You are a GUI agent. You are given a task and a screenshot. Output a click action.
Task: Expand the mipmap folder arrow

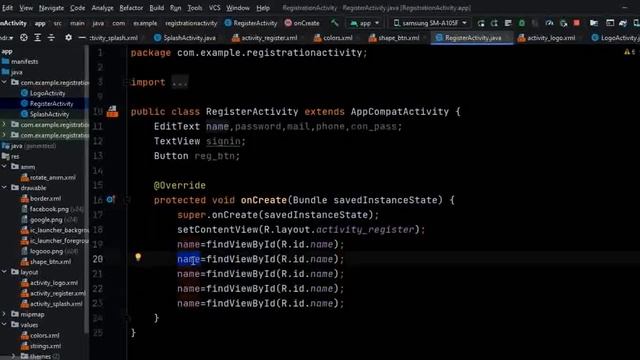4,314
